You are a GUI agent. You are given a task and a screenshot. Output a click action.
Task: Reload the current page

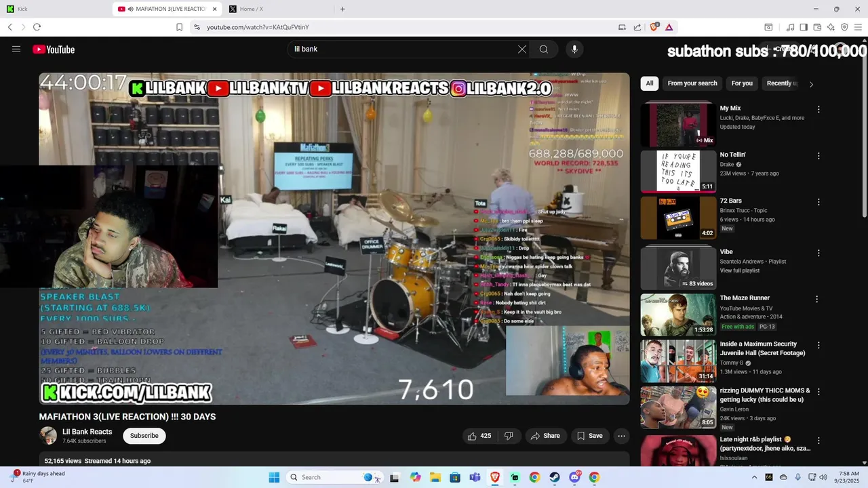coord(37,27)
